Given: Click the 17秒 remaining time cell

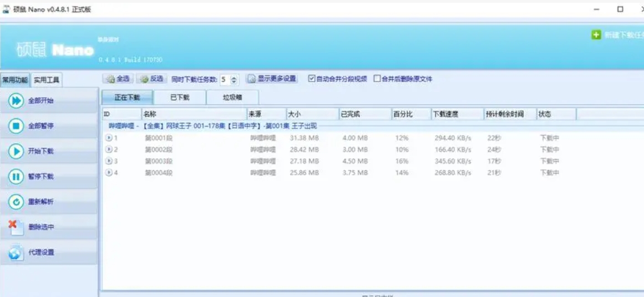Looking at the screenshot, I should (494, 161).
